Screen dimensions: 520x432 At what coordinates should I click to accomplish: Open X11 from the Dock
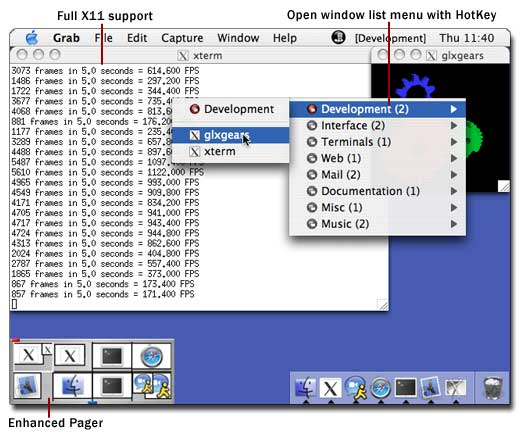pyautogui.click(x=330, y=388)
